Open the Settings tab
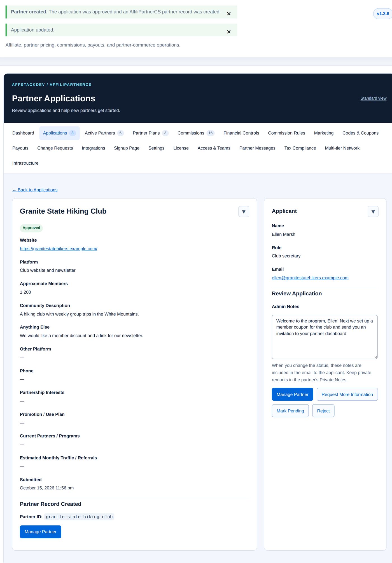The image size is (392, 563). point(156,148)
